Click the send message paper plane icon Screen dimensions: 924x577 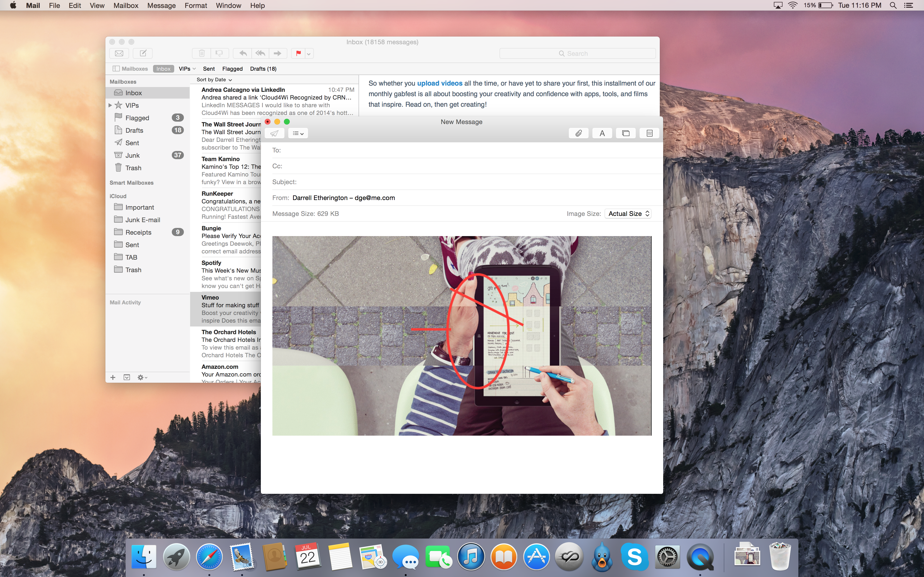[x=274, y=133]
